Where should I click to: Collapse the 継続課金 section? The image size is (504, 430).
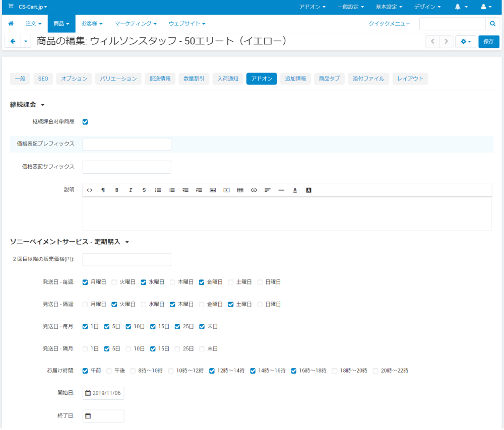(x=27, y=105)
